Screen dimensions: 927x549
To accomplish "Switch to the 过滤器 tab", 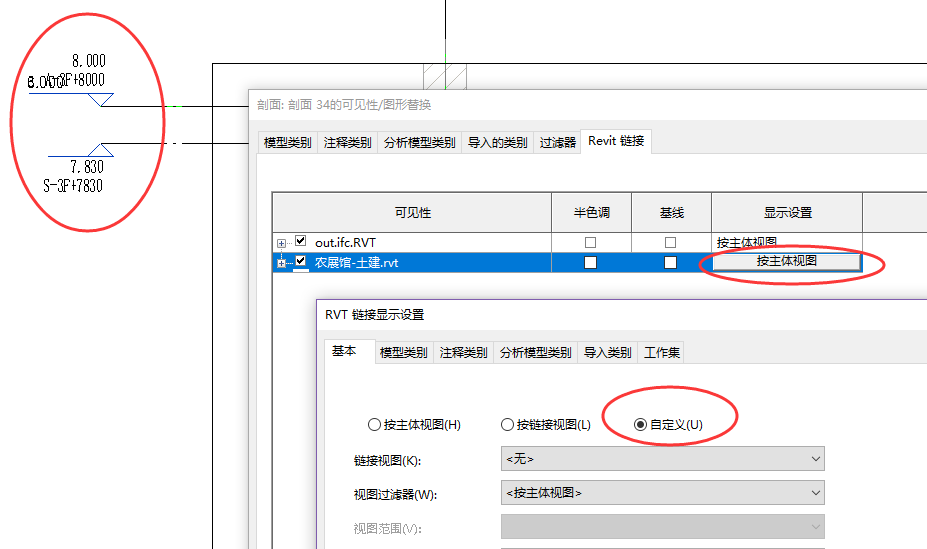I will [558, 142].
